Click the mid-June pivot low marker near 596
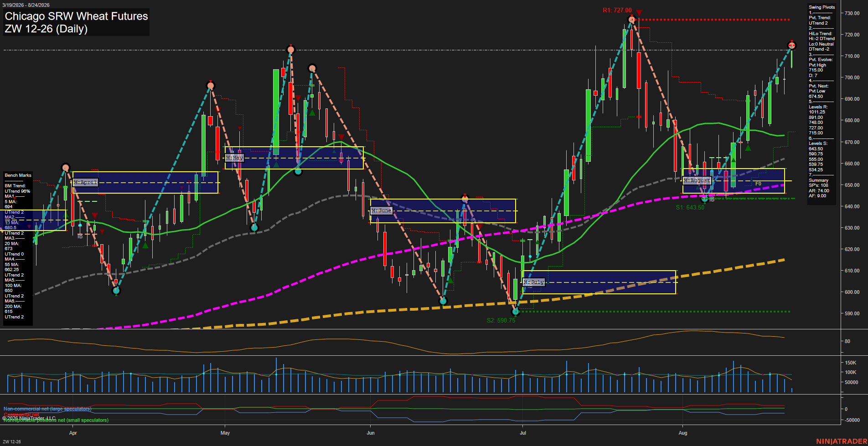The width and height of the screenshot is (868, 446). pos(443,301)
